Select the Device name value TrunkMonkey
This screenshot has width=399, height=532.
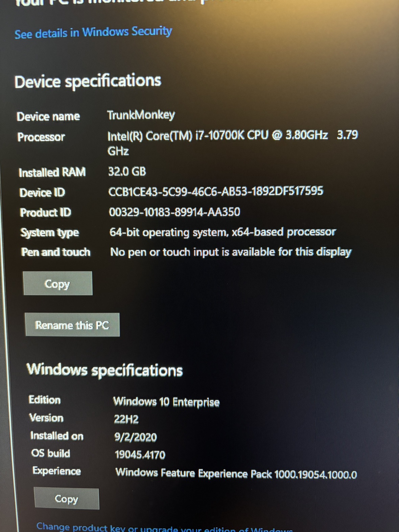tap(141, 115)
